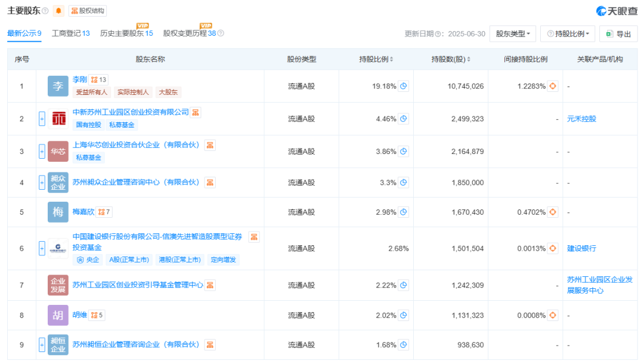Screen dimensions: 644x364
Task: Open shareholder 梅嘉欣 link
Action: pos(83,212)
